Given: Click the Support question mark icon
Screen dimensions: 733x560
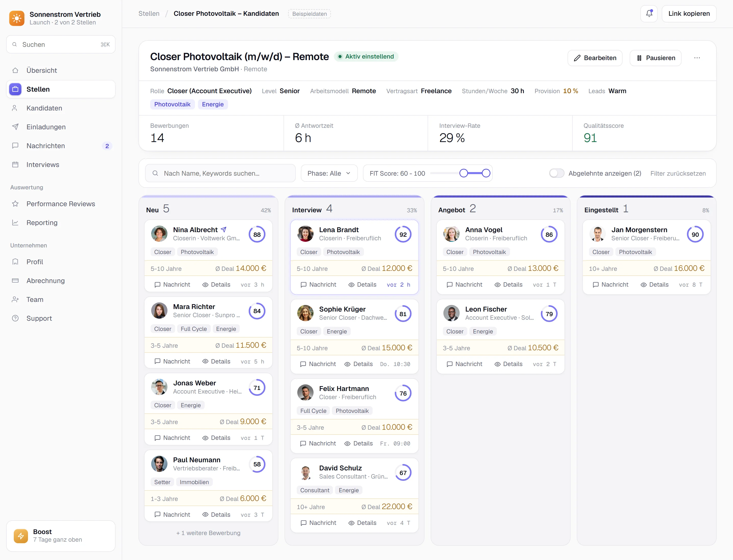Looking at the screenshot, I should (x=15, y=318).
